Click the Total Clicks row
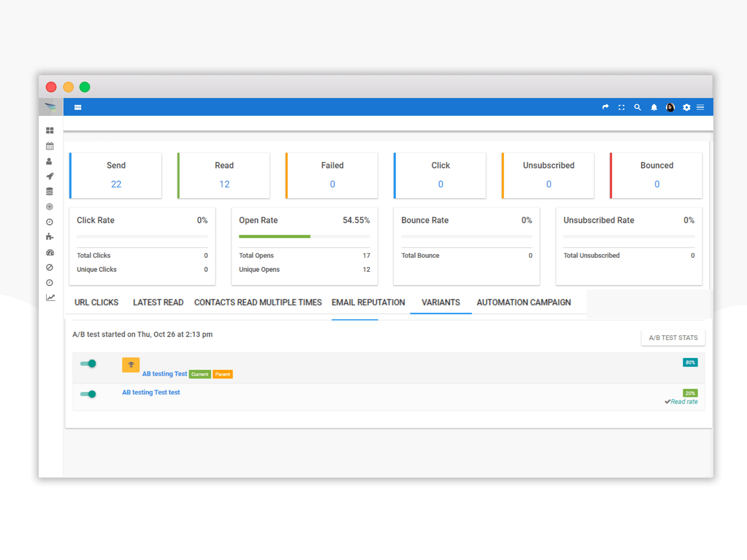This screenshot has height=560, width=747. coord(142,256)
